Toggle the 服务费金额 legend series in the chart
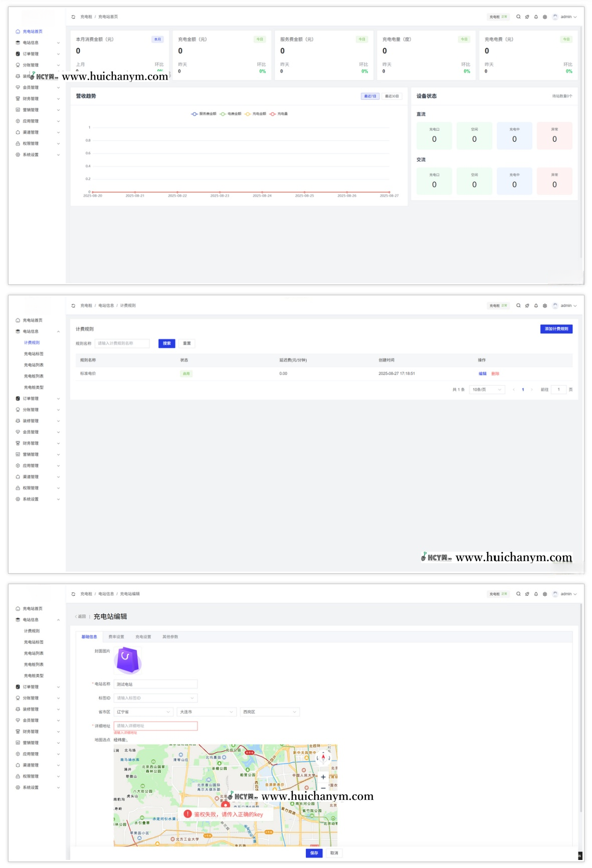Screen dimensions: 592x868 (x=204, y=114)
